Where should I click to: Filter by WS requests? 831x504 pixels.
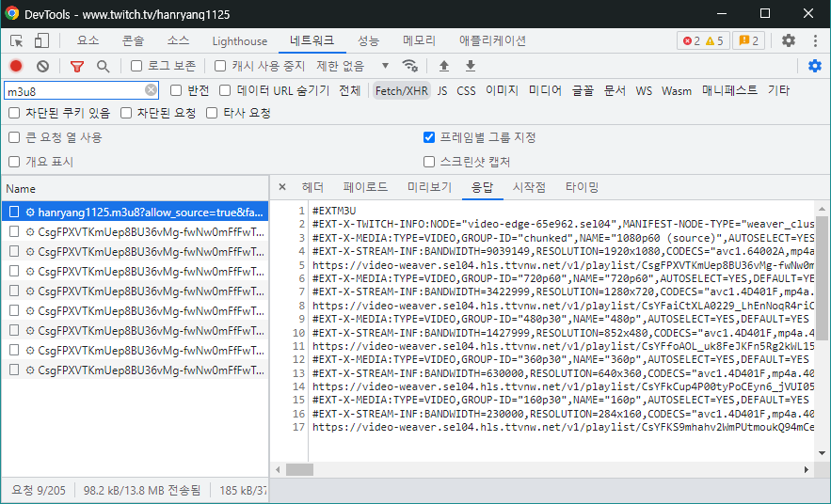click(644, 90)
